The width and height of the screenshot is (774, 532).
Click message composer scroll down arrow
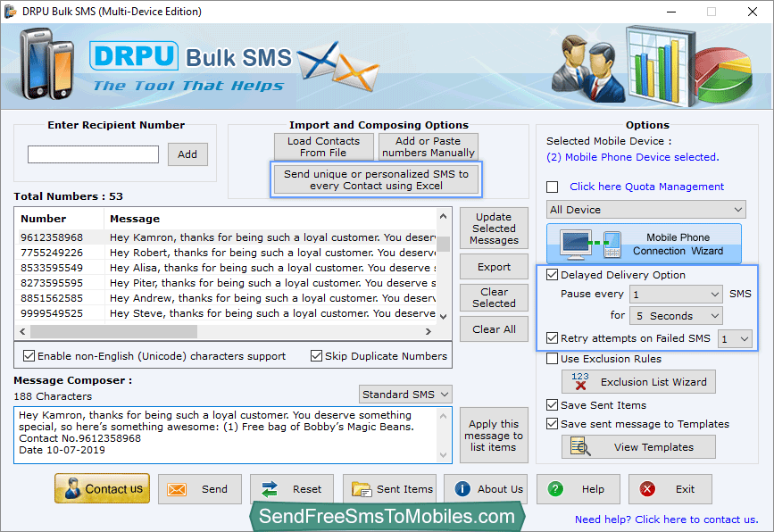pyautogui.click(x=444, y=455)
